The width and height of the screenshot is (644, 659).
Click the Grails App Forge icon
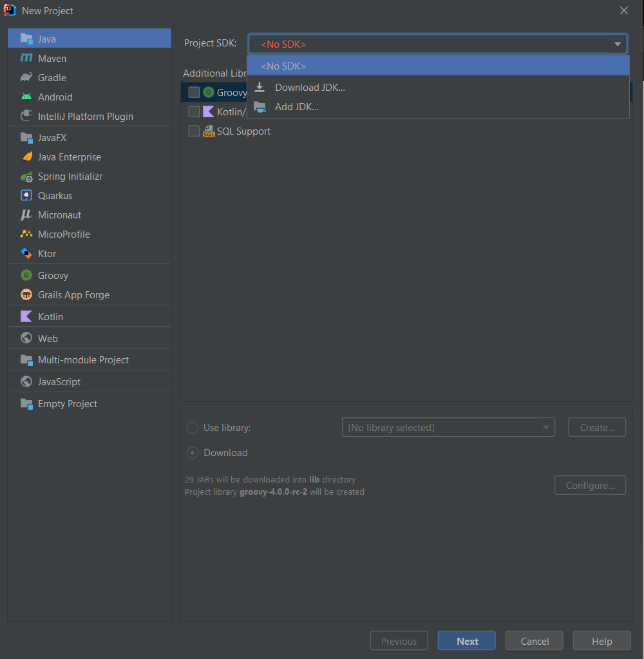pos(26,294)
